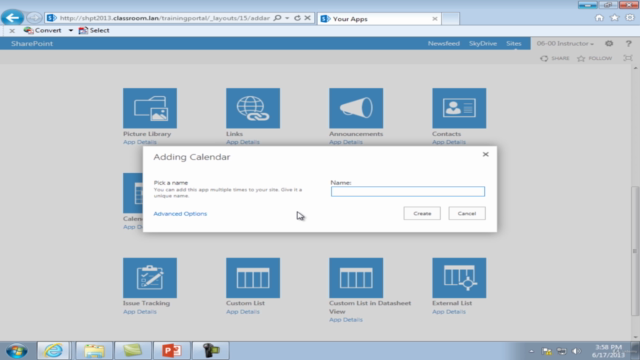Close the Your Apps tab

coord(435,19)
